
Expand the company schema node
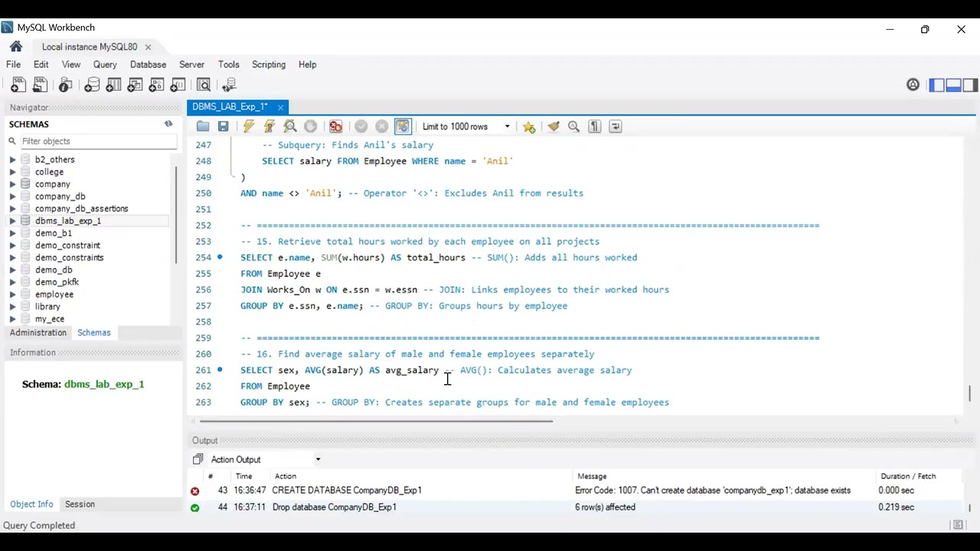tap(12, 184)
